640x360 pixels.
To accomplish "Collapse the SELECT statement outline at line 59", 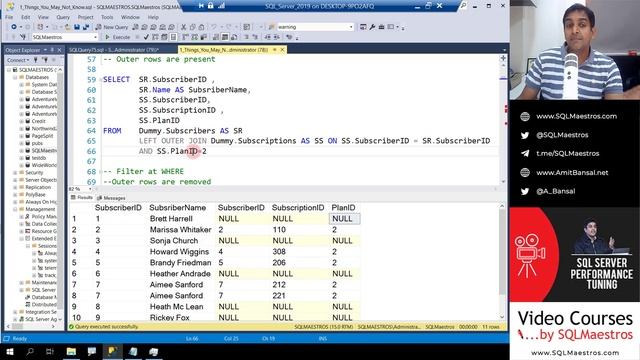I will [100, 80].
